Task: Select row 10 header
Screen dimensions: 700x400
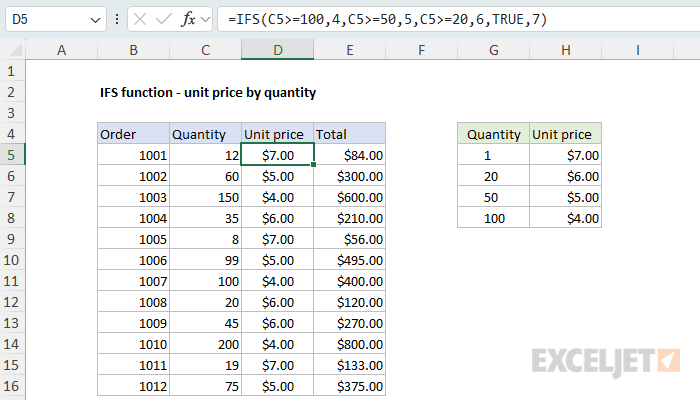Action: coord(12,260)
